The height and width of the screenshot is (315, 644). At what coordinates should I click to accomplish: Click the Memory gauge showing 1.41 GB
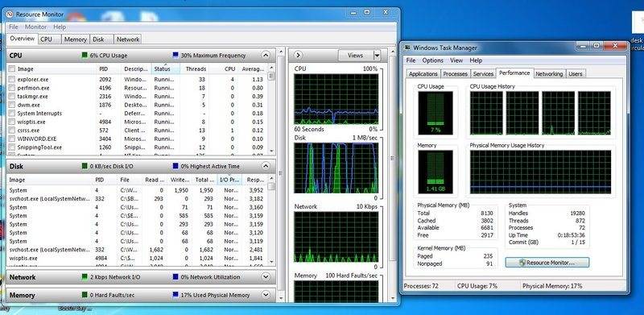[436, 172]
